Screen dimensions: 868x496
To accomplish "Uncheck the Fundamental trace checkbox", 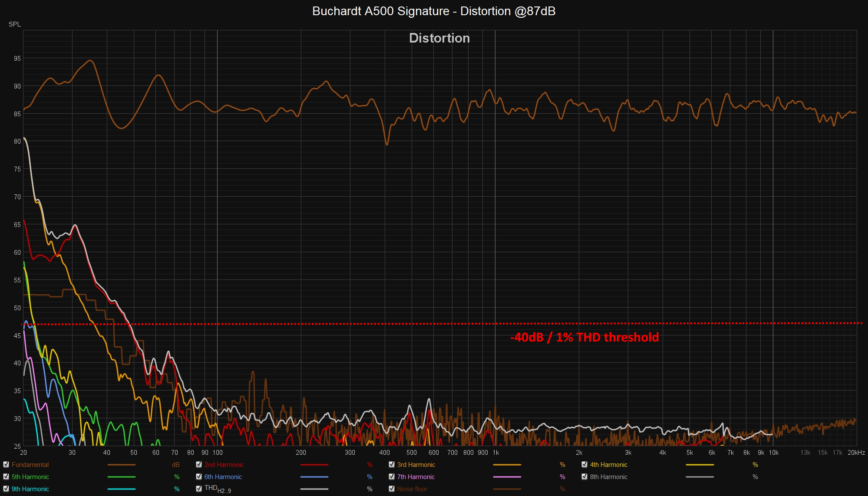I will (6, 464).
